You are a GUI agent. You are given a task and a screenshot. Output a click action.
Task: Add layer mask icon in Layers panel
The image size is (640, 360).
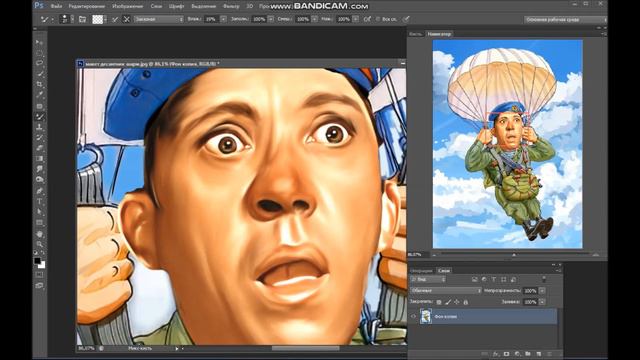point(507,354)
